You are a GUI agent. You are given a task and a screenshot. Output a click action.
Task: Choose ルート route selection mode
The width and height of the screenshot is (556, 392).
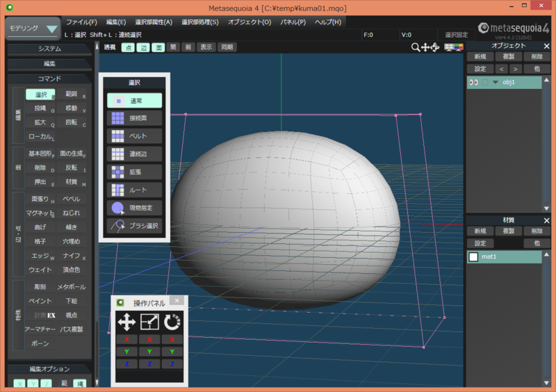(x=134, y=190)
